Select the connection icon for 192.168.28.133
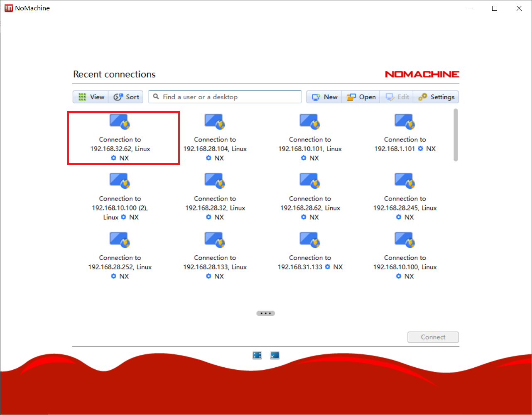 coord(215,240)
